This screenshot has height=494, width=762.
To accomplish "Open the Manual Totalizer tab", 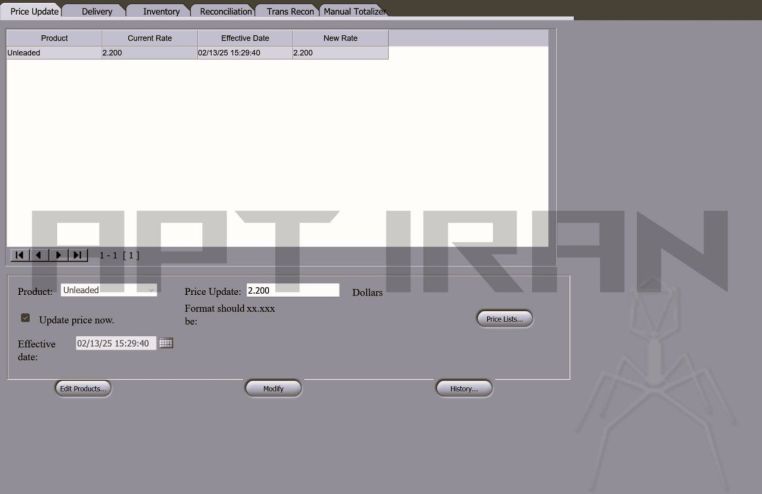I will pyautogui.click(x=354, y=11).
